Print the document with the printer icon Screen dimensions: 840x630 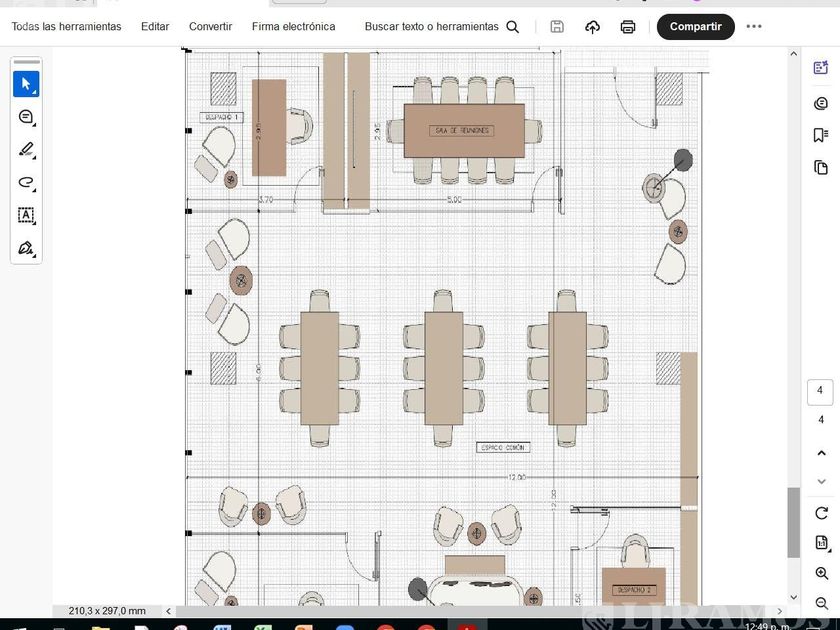coord(627,27)
